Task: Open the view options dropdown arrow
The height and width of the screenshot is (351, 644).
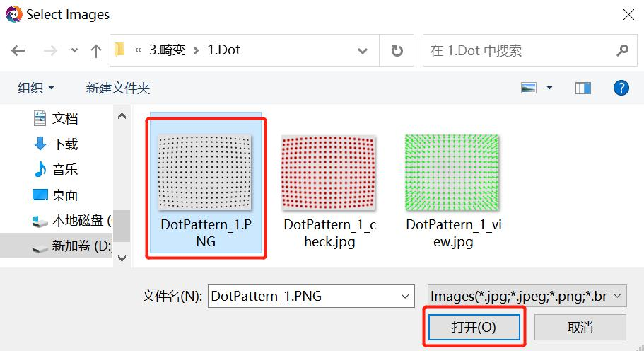Action: point(550,88)
